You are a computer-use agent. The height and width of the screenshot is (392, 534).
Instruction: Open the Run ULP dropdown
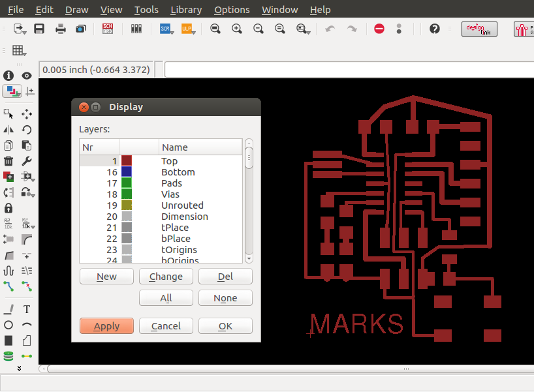187,29
